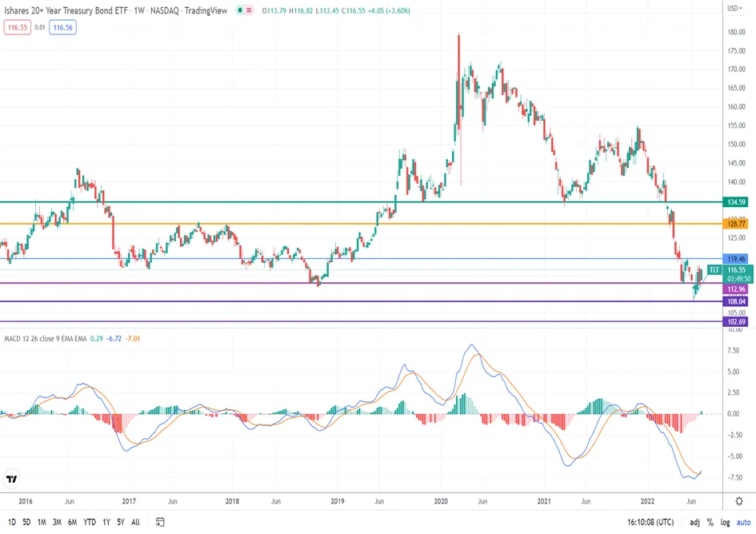Select the 102.69 price level label
This screenshot has width=756, height=534.
(x=736, y=322)
